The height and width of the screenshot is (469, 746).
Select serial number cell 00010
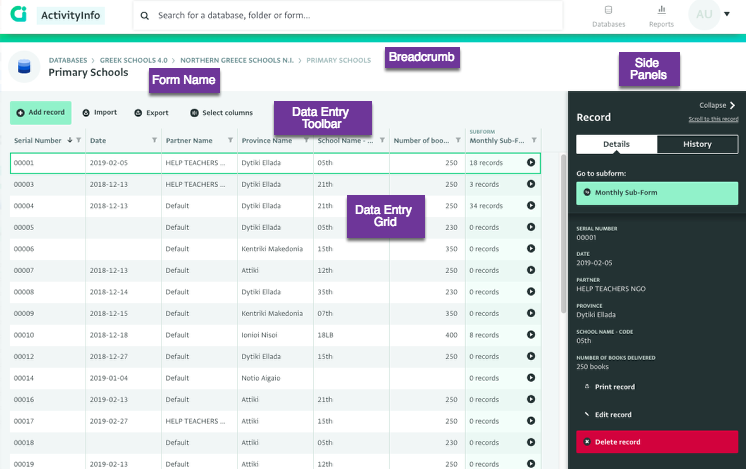[x=48, y=335]
